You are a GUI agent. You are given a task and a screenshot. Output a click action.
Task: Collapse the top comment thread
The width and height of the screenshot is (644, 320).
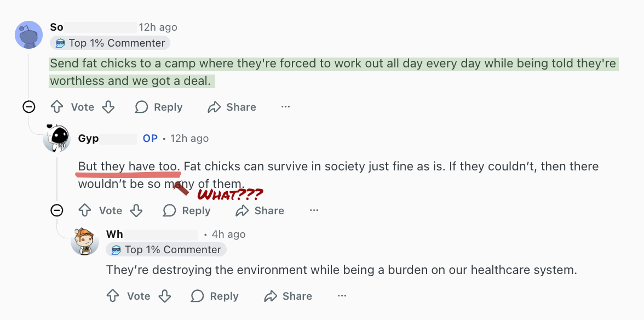point(29,107)
